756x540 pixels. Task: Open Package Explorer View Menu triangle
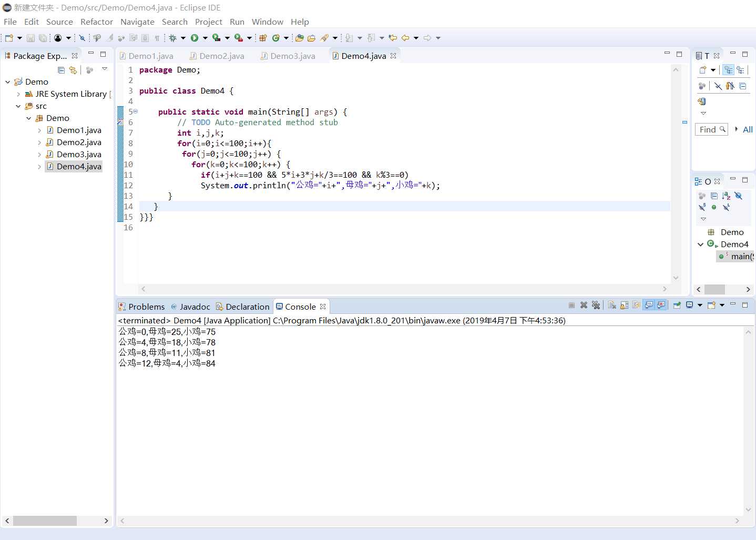[x=105, y=69]
